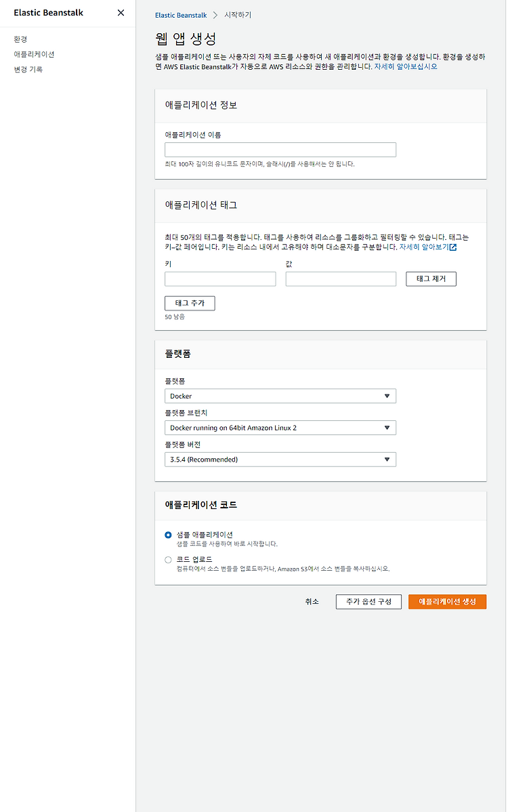Viewport: 508px width, 812px height.
Task: Open the tags 자세히 알아보기 link
Action: click(424, 247)
